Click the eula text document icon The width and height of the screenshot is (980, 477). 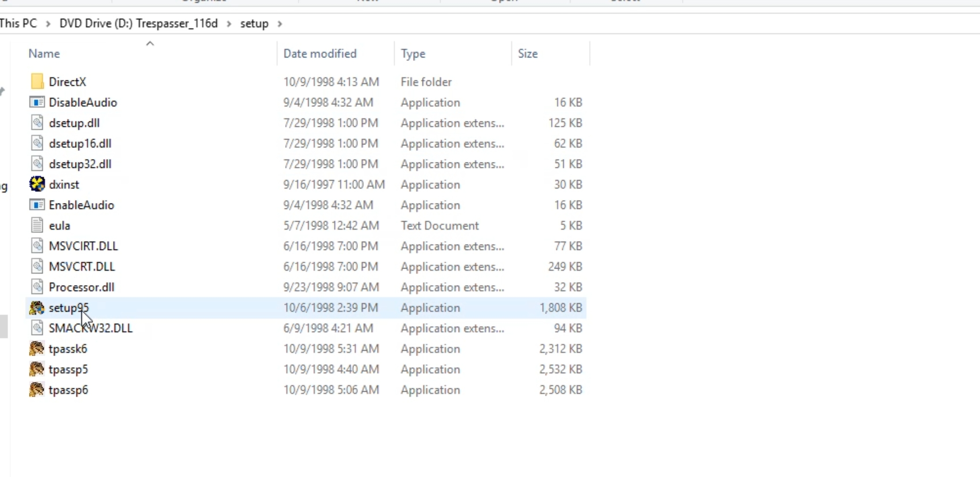[x=37, y=226]
